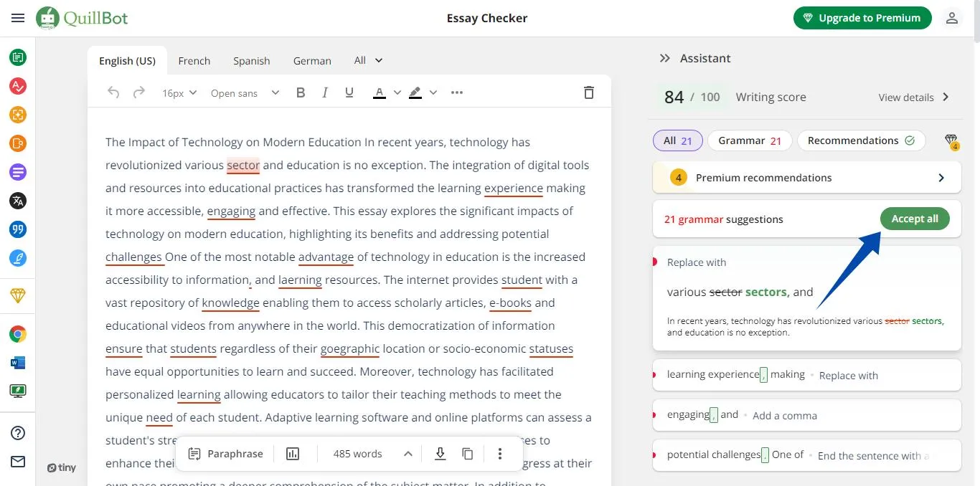This screenshot has width=980, height=486.
Task: Open the Chrome extension icon in sidebar
Action: [18, 333]
